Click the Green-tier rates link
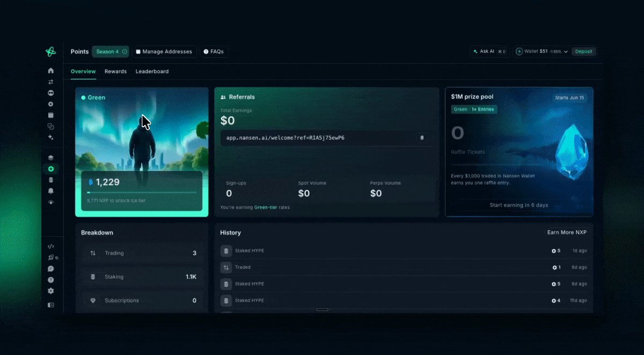The height and width of the screenshot is (355, 644). (266, 207)
